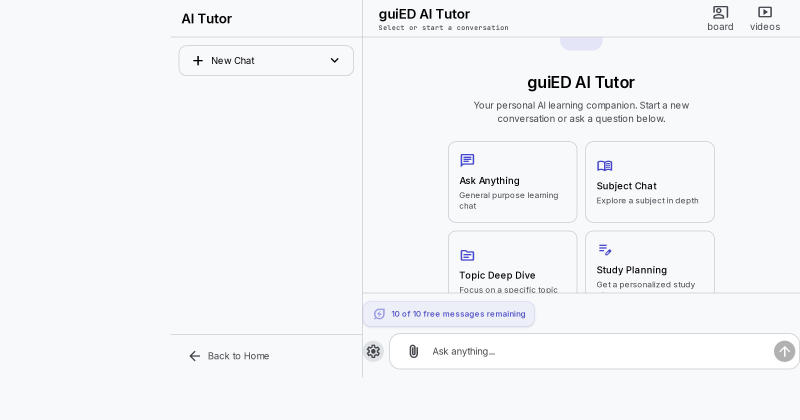
Task: Click the free messages remaining badge
Action: coord(449,314)
